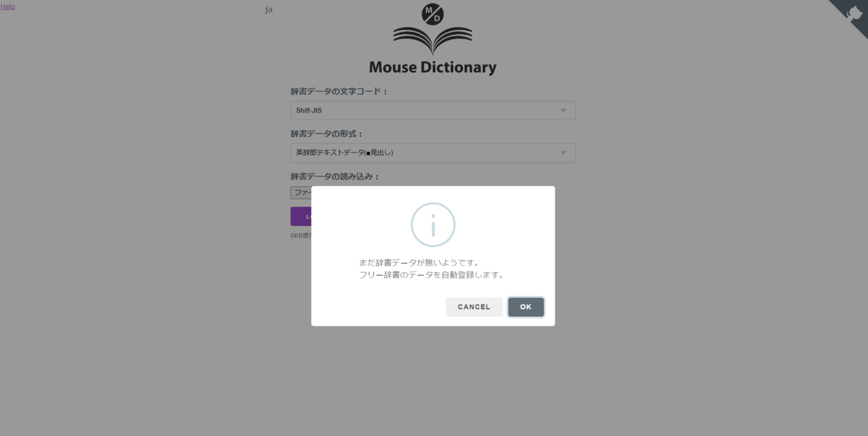868x436 pixels.
Task: Click the M/D circular emblem above the logo
Action: [432, 14]
